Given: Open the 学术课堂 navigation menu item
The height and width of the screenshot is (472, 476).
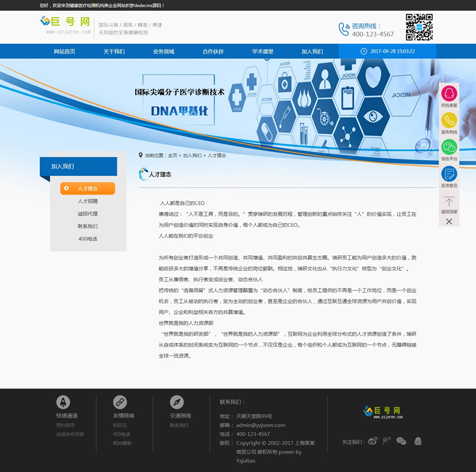Looking at the screenshot, I should pyautogui.click(x=262, y=52).
